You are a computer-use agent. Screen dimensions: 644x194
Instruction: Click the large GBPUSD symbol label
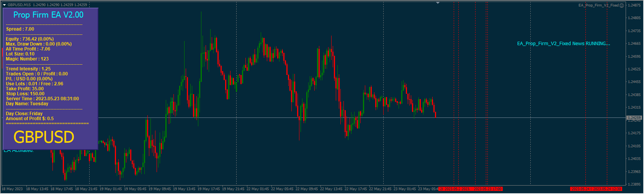click(44, 137)
